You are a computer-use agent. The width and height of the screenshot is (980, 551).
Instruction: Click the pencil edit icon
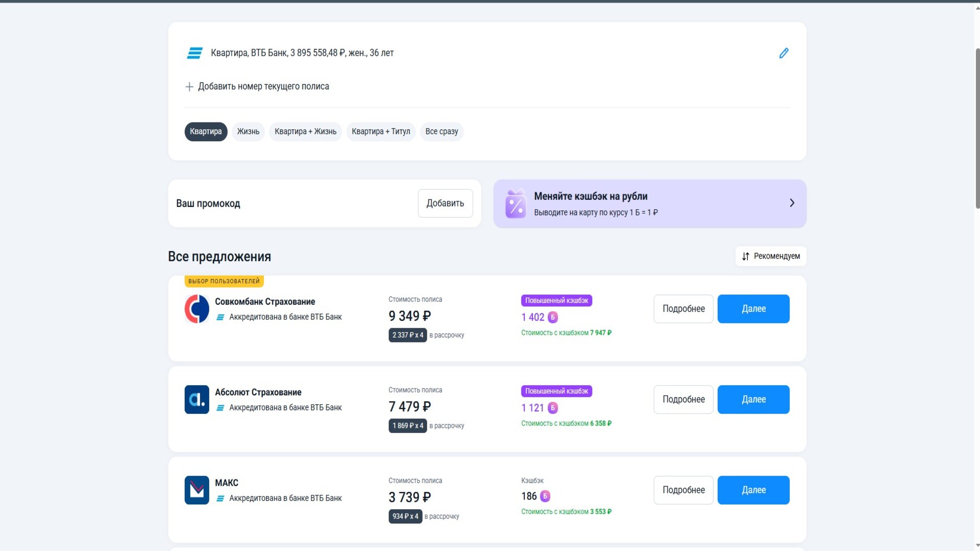[x=783, y=53]
